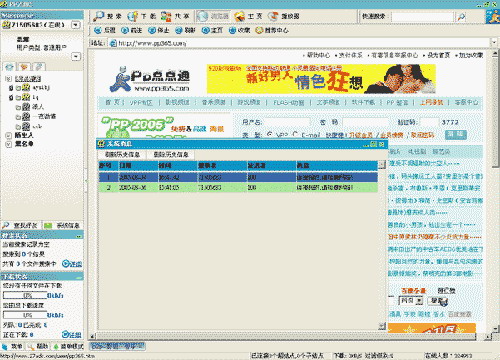Collapse the download status panel header
500x360 pixels.
[x=79, y=277]
